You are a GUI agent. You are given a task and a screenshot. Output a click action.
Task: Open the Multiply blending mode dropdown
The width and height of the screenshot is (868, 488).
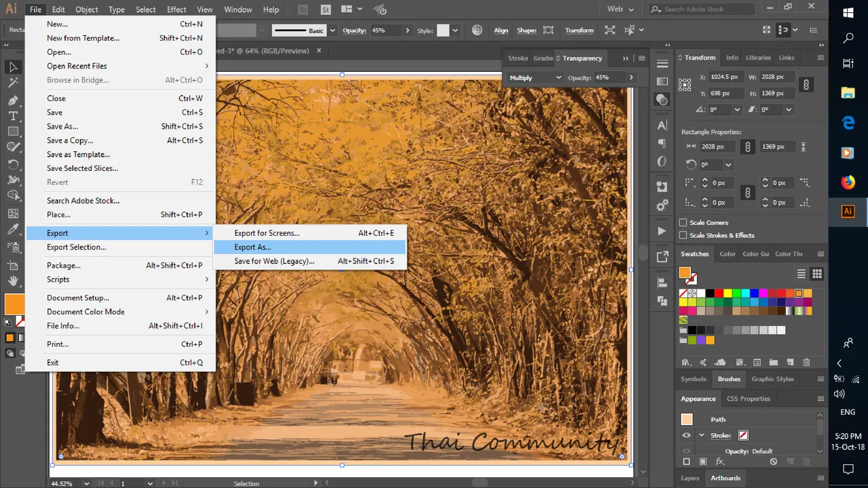(535, 77)
